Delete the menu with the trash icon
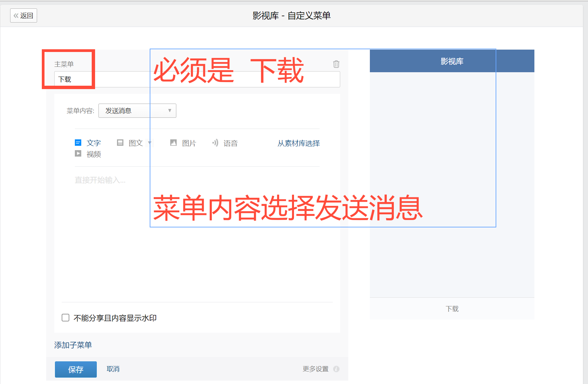The height and width of the screenshot is (384, 588). [x=336, y=64]
